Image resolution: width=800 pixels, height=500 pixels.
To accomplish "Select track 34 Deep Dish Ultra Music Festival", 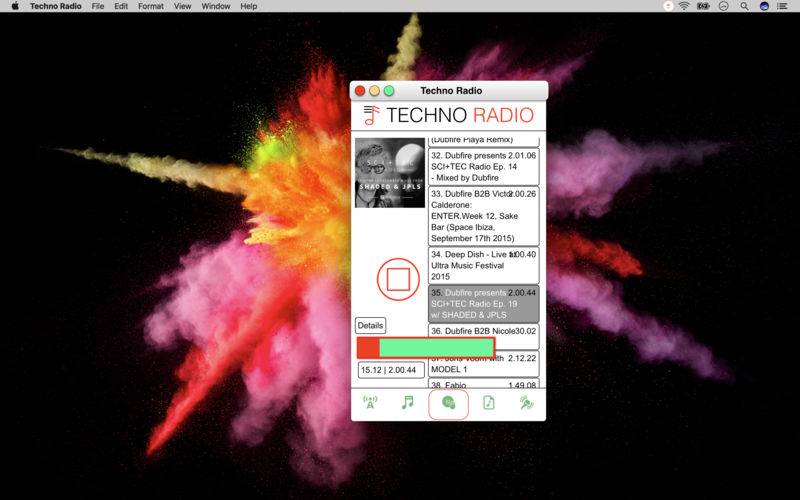I will pyautogui.click(x=483, y=265).
